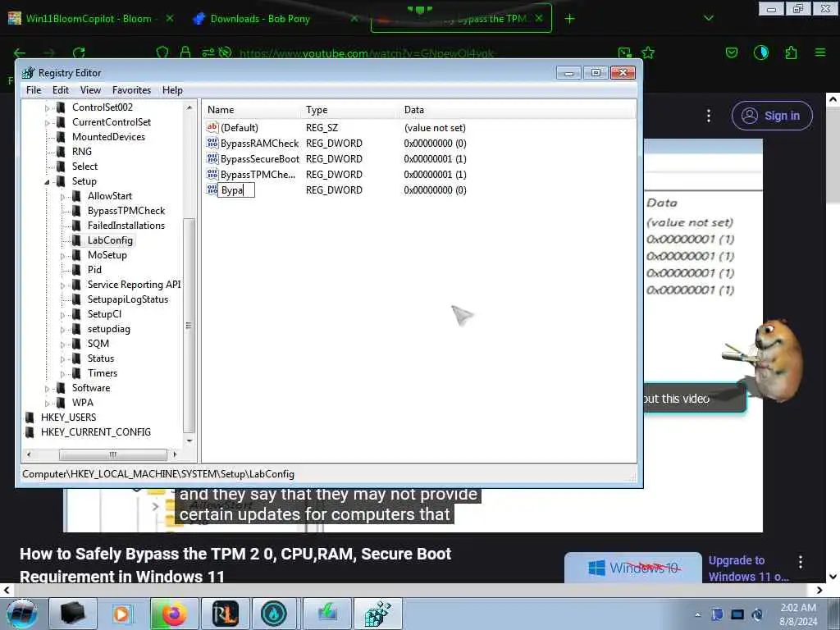
Task: Expand the WPA key
Action: click(x=47, y=403)
